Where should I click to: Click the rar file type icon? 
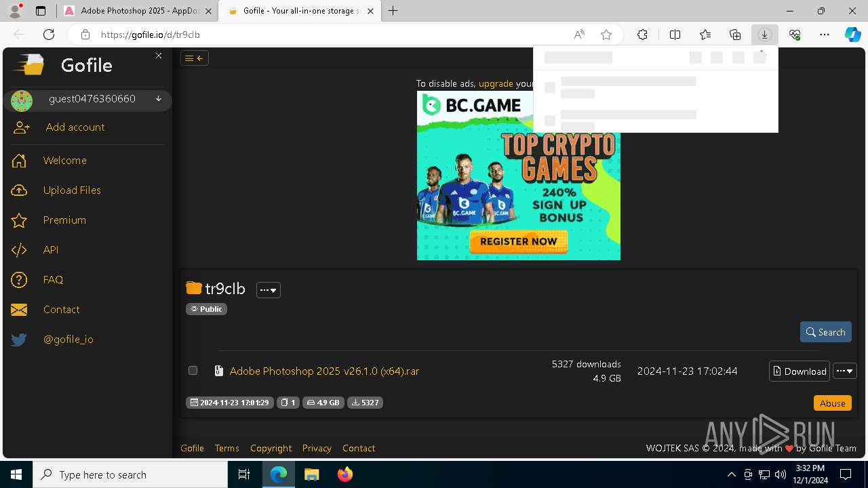point(218,371)
